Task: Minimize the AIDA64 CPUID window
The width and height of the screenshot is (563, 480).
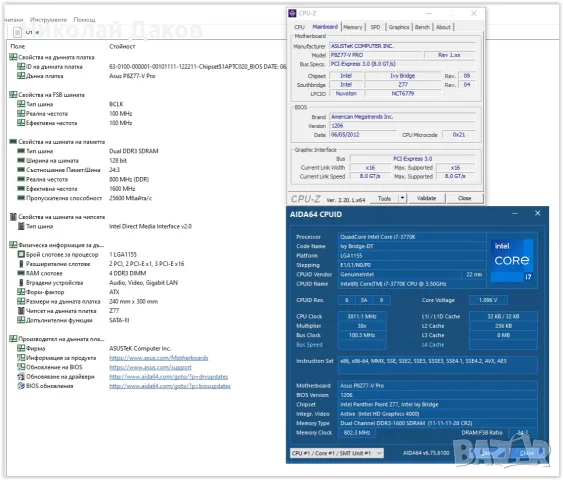Action: pyautogui.click(x=515, y=214)
